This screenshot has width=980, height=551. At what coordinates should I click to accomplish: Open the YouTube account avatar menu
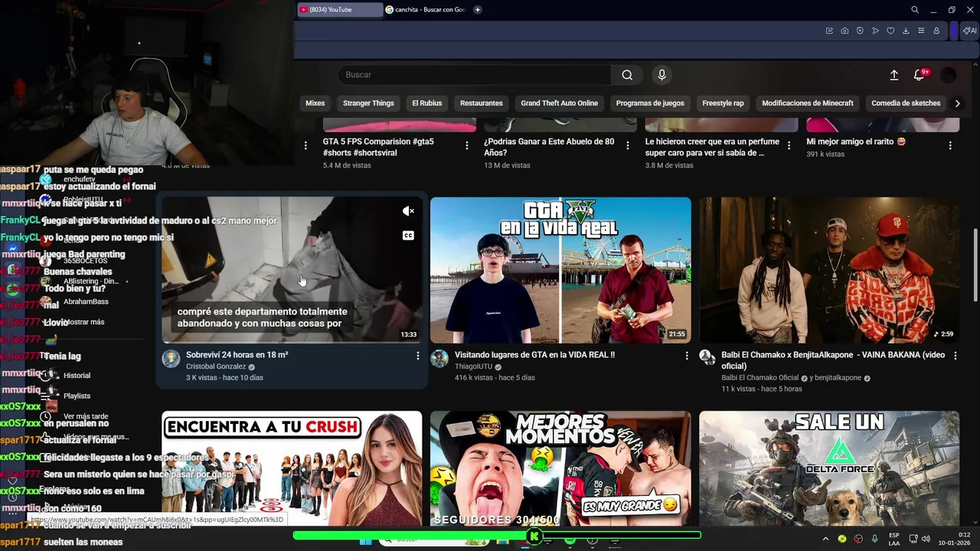click(949, 75)
